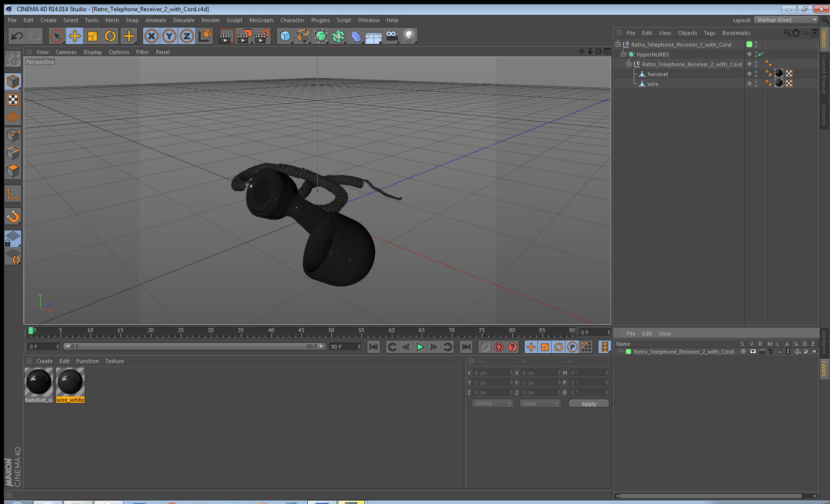The image size is (830, 504).
Task: Collapse nested Retro_Telephone_Receiver_2_with_Cord null
Action: pos(628,64)
